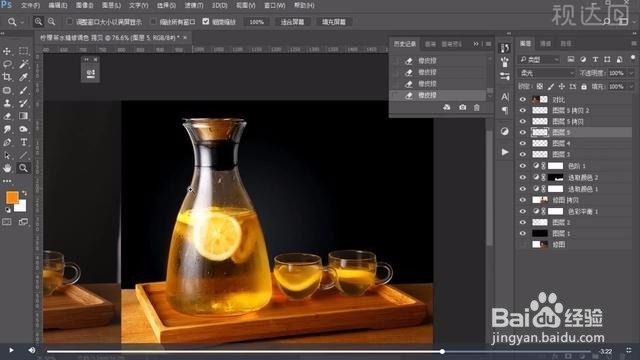The width and height of the screenshot is (640, 360).
Task: Lock all padlock icon in Layers
Action: click(x=584, y=87)
